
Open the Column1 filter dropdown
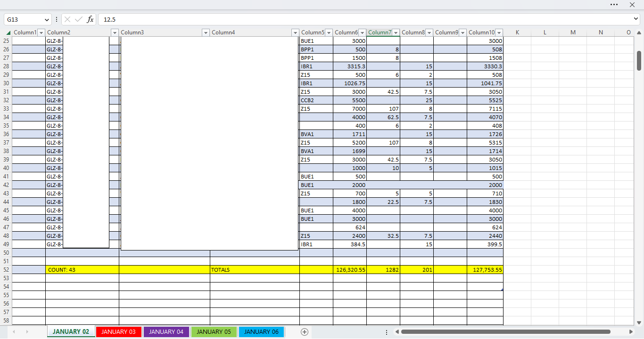(x=41, y=32)
